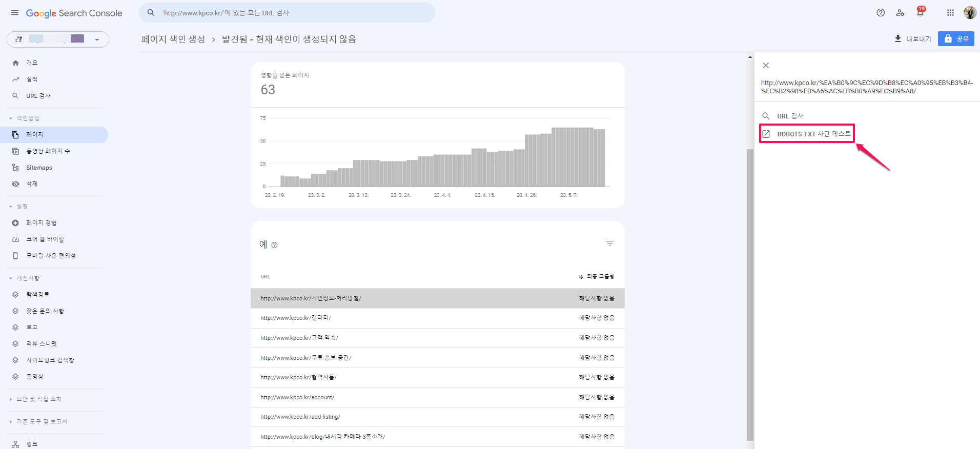Click the help icon next to 예

pyautogui.click(x=274, y=245)
